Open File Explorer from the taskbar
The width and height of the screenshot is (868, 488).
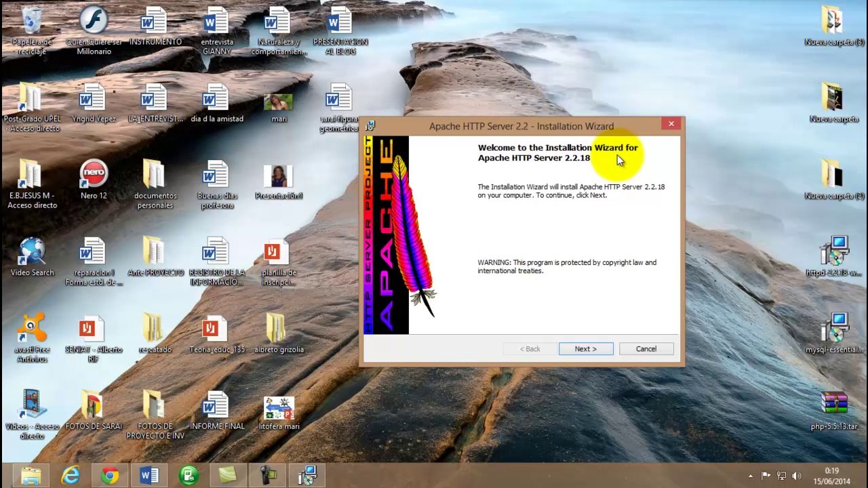[x=31, y=476]
